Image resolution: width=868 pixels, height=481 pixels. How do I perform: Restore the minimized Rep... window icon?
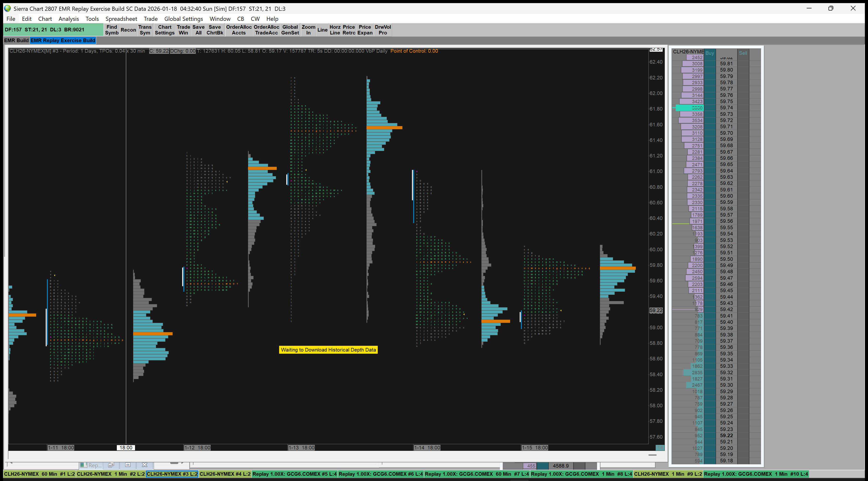111,465
